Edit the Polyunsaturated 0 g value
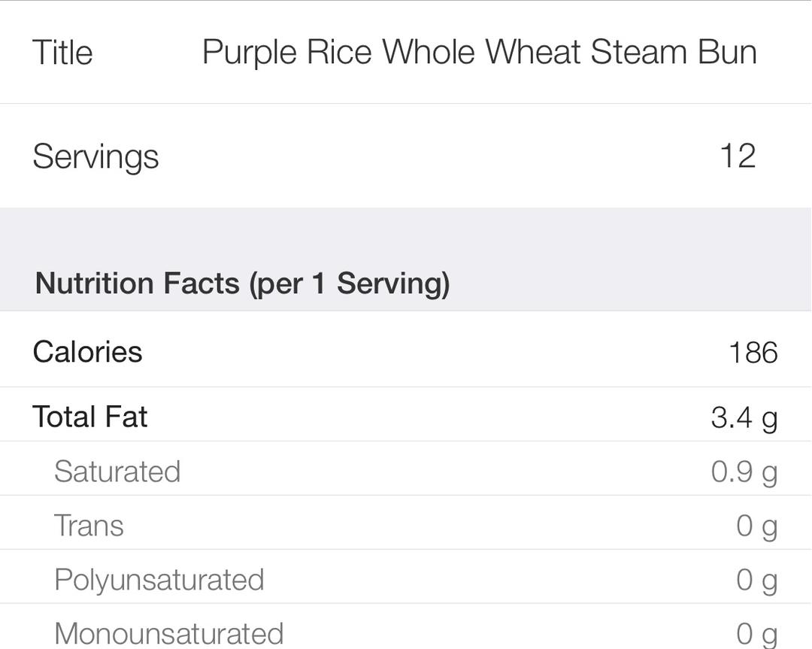The image size is (812, 649). point(756,580)
